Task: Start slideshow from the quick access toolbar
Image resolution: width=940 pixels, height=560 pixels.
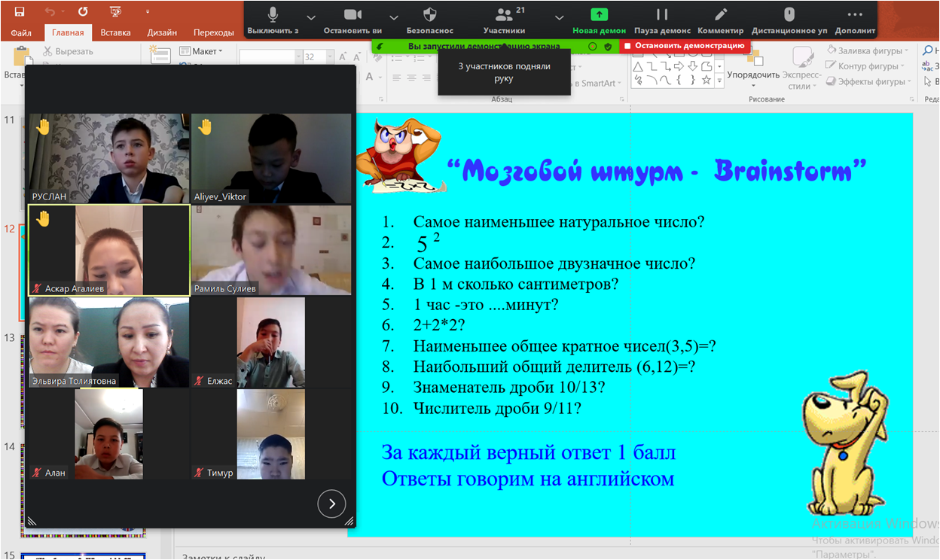Action: [x=115, y=11]
